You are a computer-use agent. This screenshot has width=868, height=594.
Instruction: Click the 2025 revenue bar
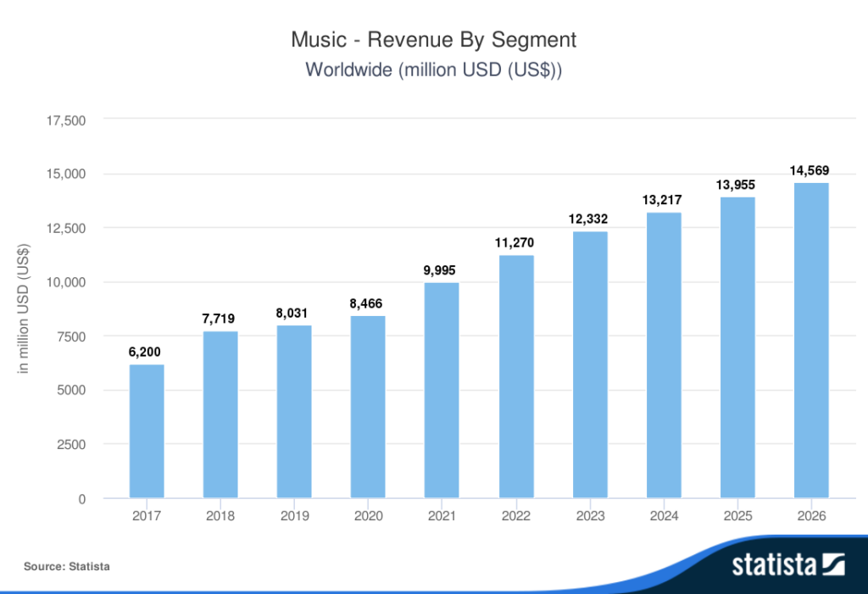pos(737,347)
